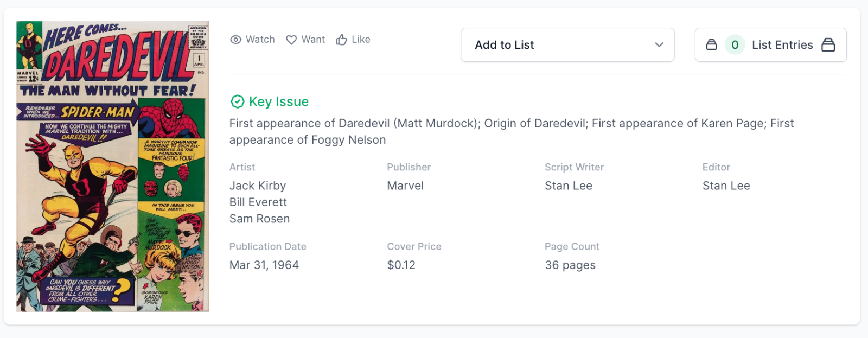The image size is (868, 338).
Task: Click the thumbs-up icon beside Like
Action: coord(341,39)
